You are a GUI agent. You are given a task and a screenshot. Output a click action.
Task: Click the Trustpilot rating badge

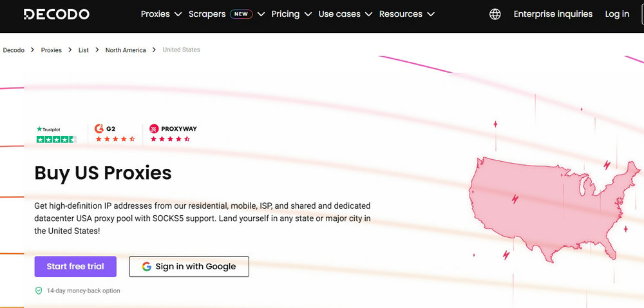coord(56,134)
